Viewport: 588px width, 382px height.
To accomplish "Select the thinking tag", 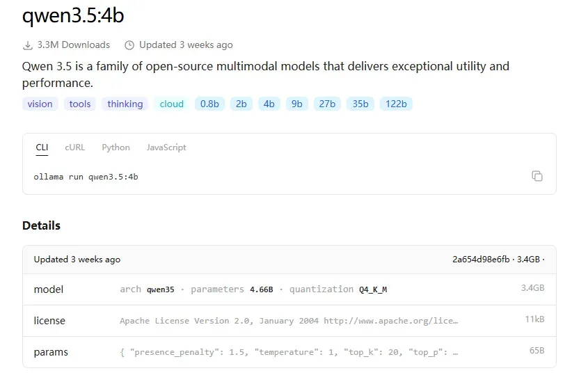I will pos(125,104).
